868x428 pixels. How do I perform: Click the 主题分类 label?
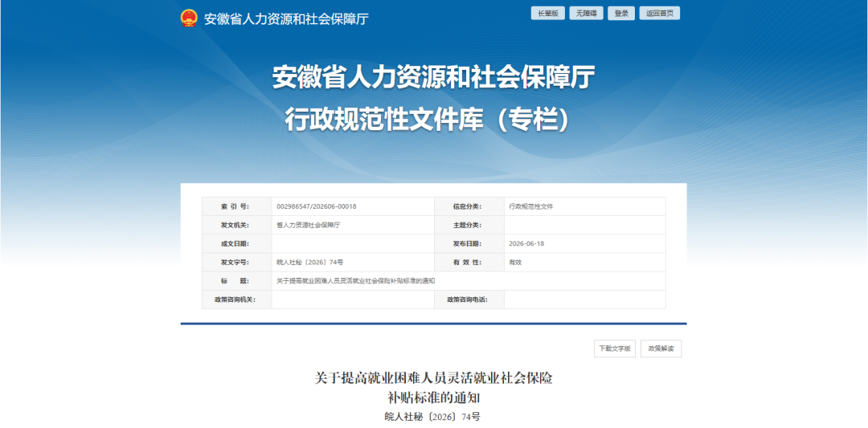tap(467, 226)
